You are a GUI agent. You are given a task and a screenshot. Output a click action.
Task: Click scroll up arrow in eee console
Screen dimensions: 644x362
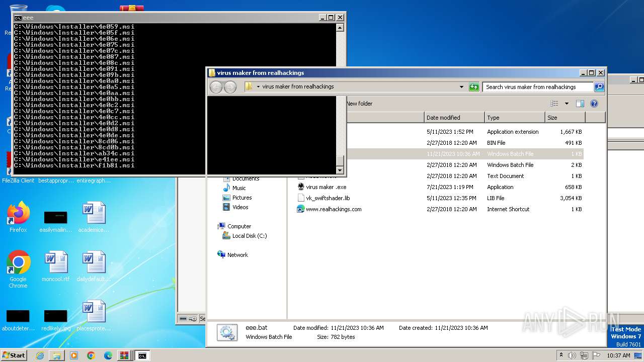coord(340,28)
